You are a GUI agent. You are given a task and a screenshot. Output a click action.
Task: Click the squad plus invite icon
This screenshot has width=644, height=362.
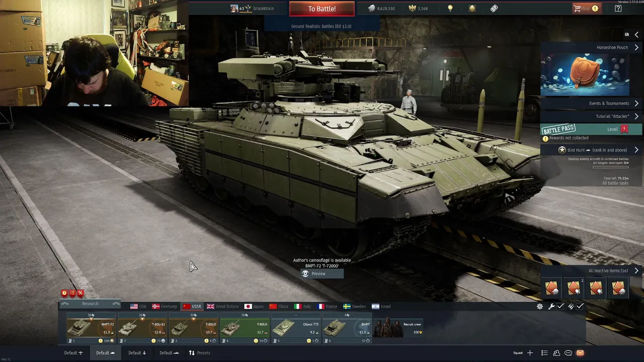tap(530, 353)
